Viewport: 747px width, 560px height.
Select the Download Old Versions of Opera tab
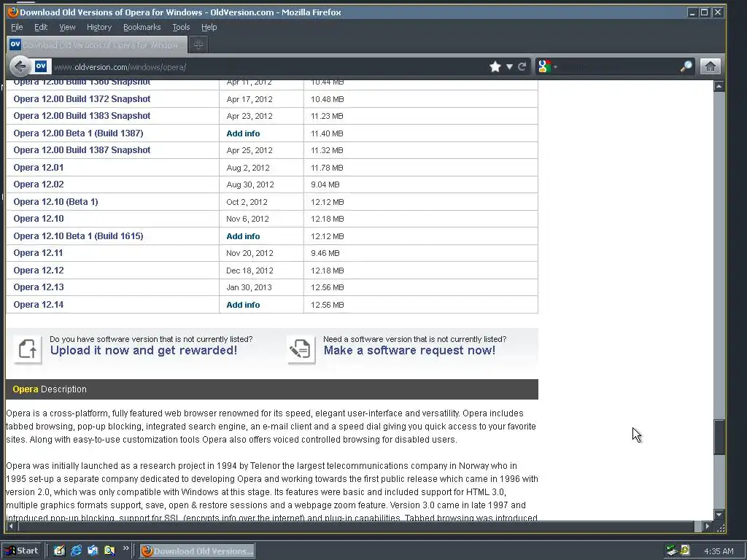97,44
